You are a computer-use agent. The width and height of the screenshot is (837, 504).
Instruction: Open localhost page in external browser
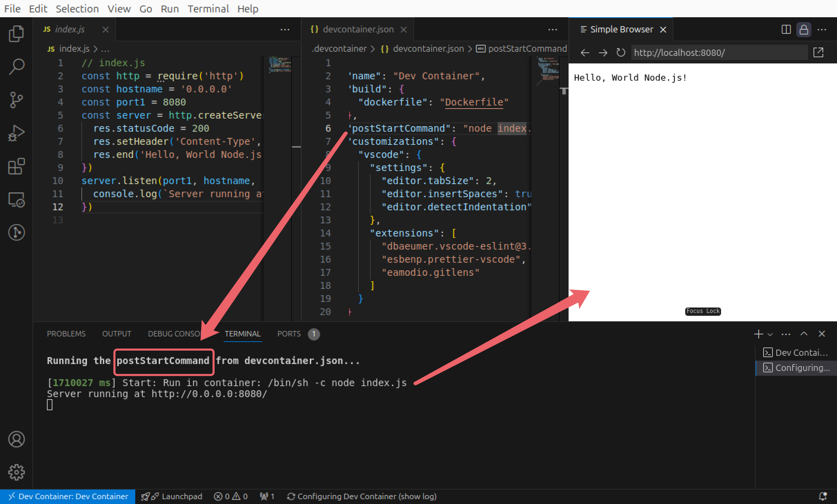pyautogui.click(x=818, y=53)
